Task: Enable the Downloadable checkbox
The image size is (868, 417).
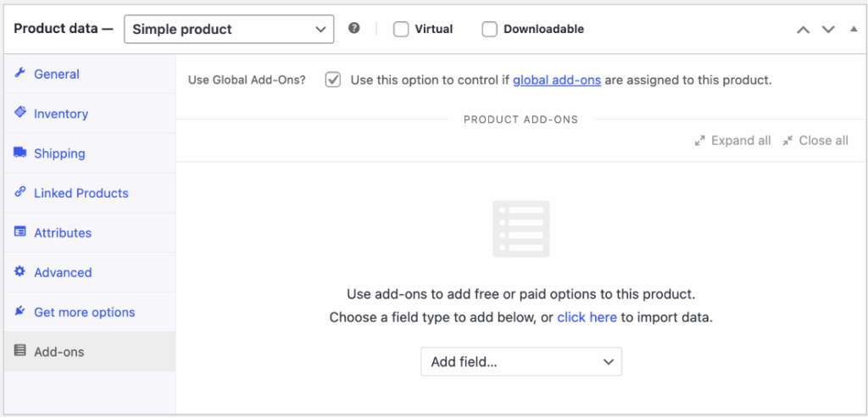Action: point(489,30)
